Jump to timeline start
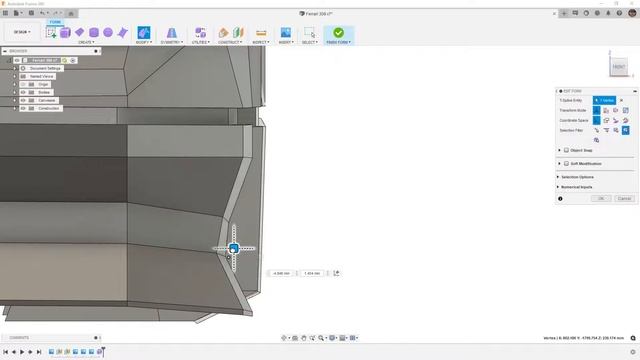 click(5, 352)
